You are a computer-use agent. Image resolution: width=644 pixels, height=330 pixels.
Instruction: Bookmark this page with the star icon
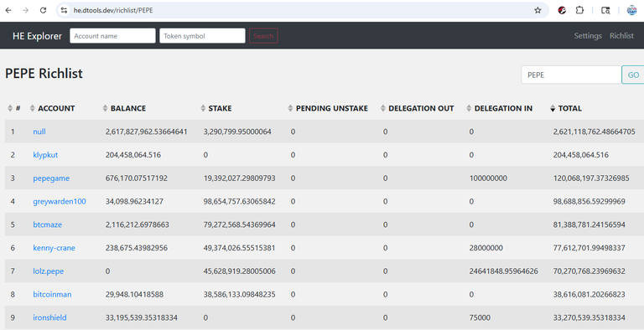(538, 10)
